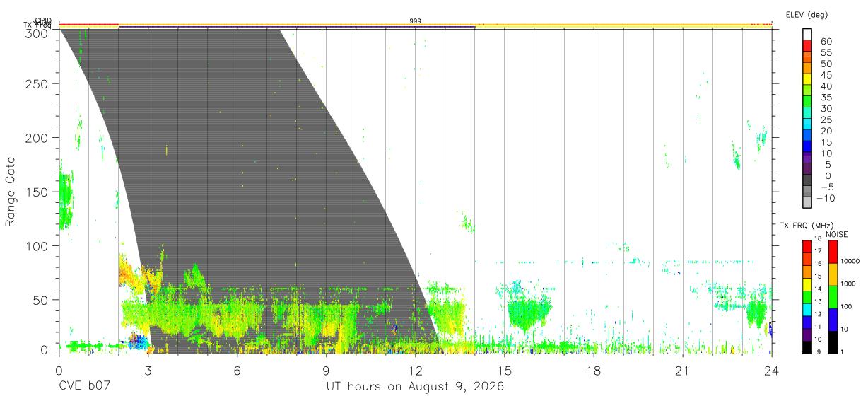The width and height of the screenshot is (868, 401).
Task: Click the cyan swatch in the TX FRQ bar
Action: click(807, 310)
